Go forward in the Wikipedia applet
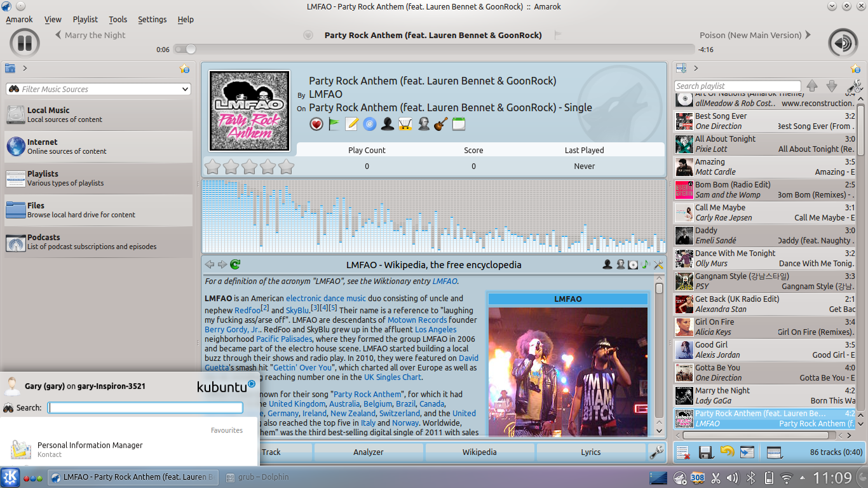The image size is (868, 488). coord(222,264)
